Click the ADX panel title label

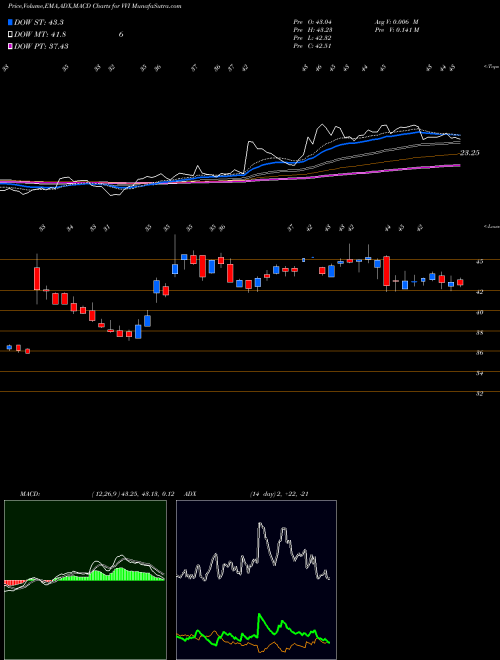click(190, 494)
